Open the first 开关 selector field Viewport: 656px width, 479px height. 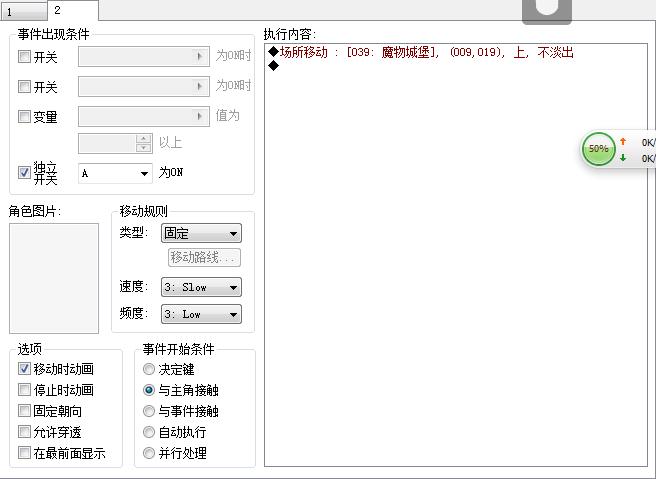pyautogui.click(x=144, y=56)
